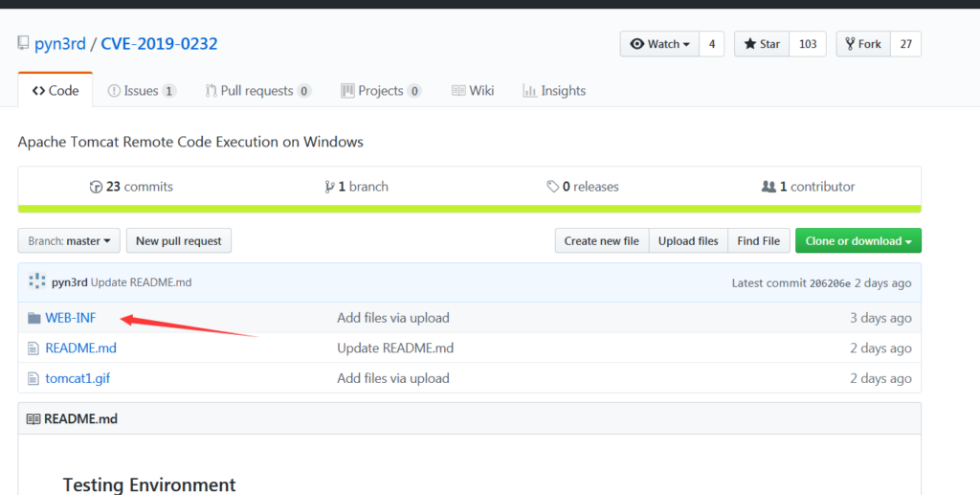
Task: Click the pyn3rd avatar in the commit bar
Action: (x=37, y=281)
